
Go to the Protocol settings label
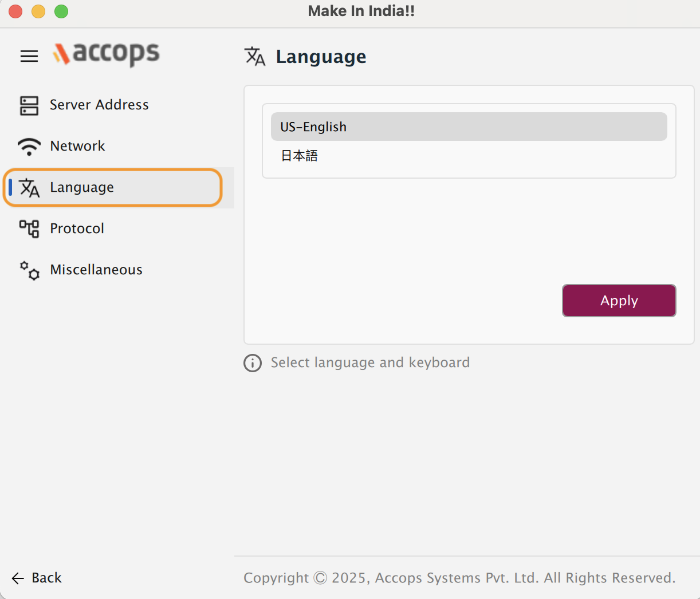click(x=77, y=228)
